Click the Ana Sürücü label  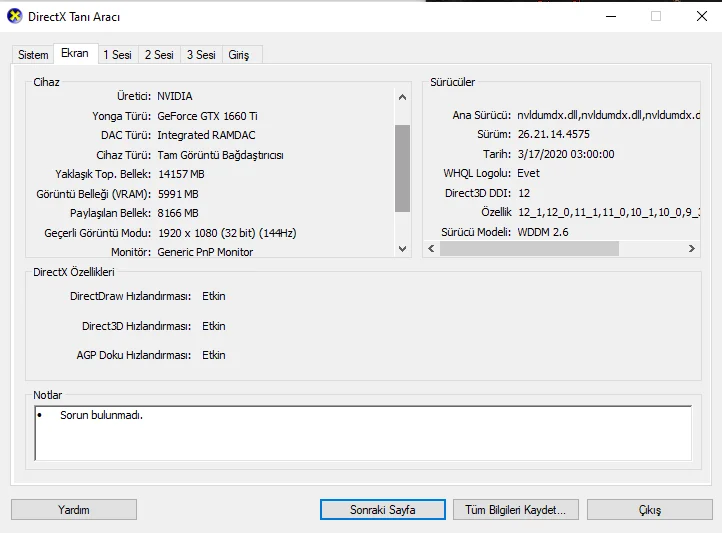[482, 115]
